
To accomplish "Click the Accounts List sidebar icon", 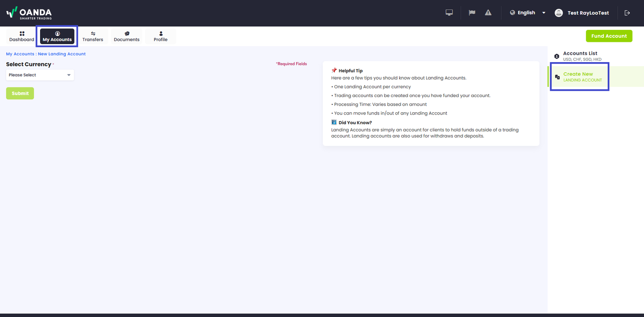I will point(557,56).
